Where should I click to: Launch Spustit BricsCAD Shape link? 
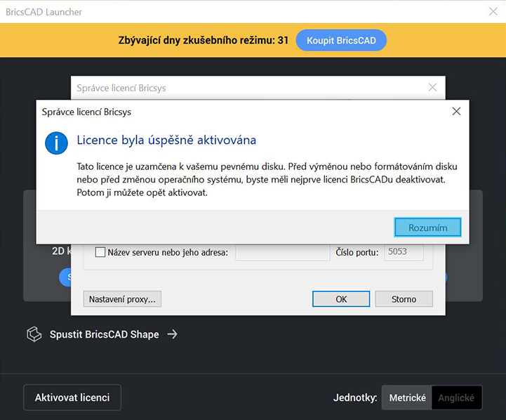pos(104,334)
